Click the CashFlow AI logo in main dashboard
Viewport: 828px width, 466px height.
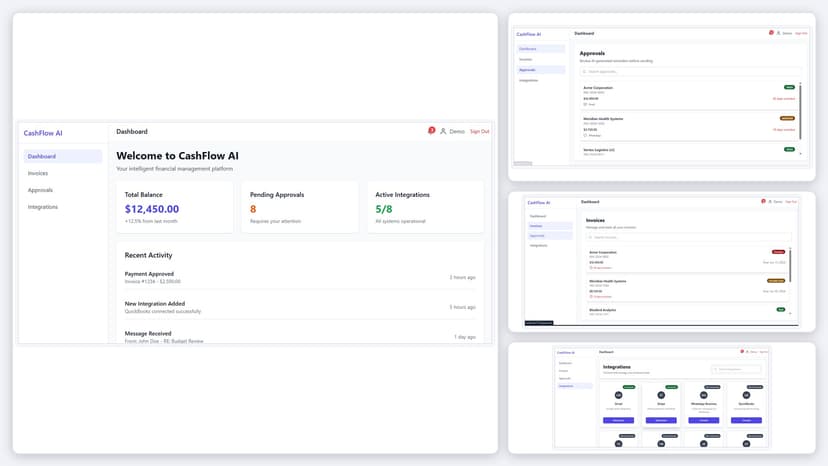click(43, 133)
